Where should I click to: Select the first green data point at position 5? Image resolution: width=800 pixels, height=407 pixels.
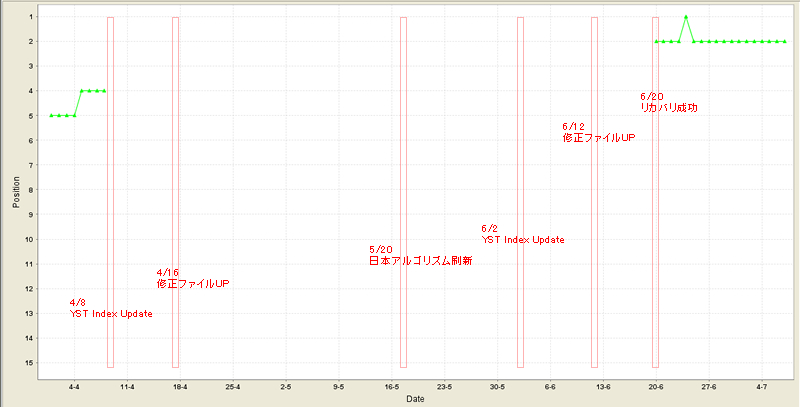point(52,115)
